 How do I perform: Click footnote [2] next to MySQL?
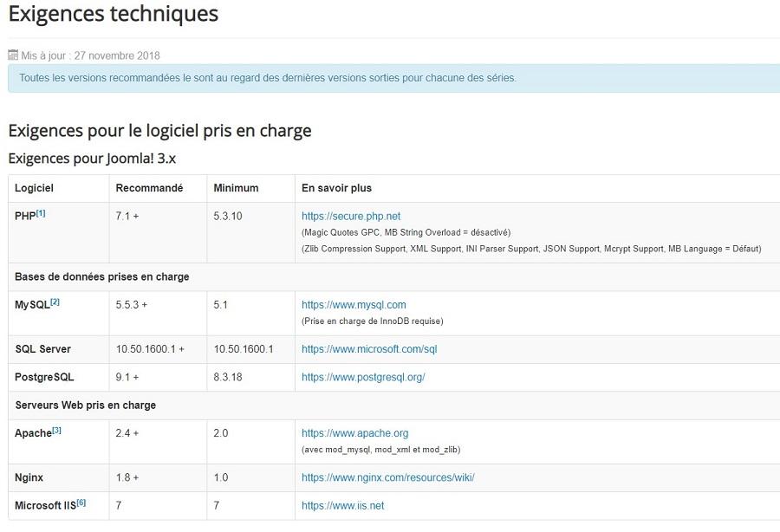[55, 302]
